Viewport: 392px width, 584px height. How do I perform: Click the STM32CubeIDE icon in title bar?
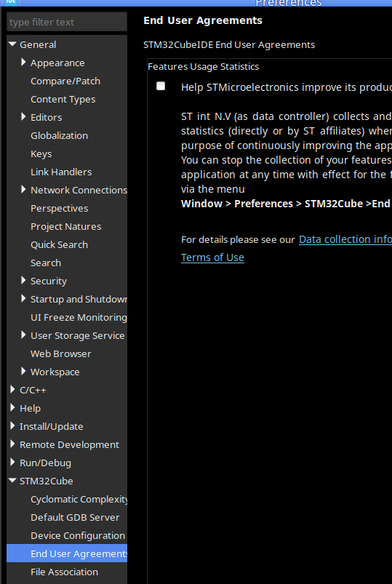(11, 2)
